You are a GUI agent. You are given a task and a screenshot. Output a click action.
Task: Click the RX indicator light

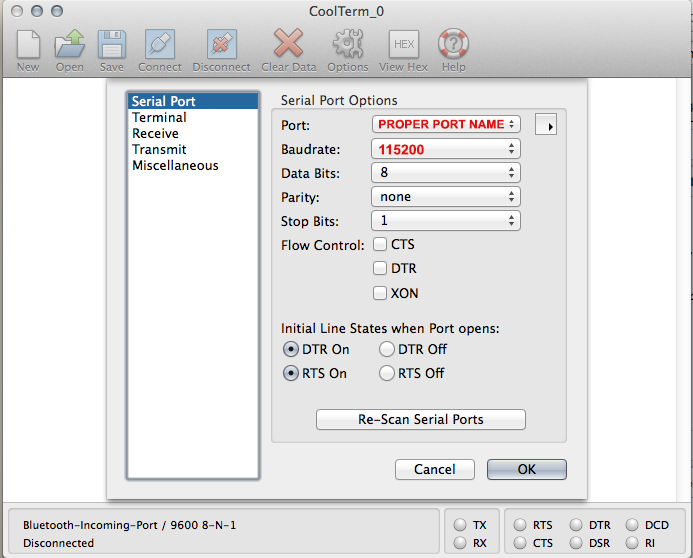(x=460, y=543)
